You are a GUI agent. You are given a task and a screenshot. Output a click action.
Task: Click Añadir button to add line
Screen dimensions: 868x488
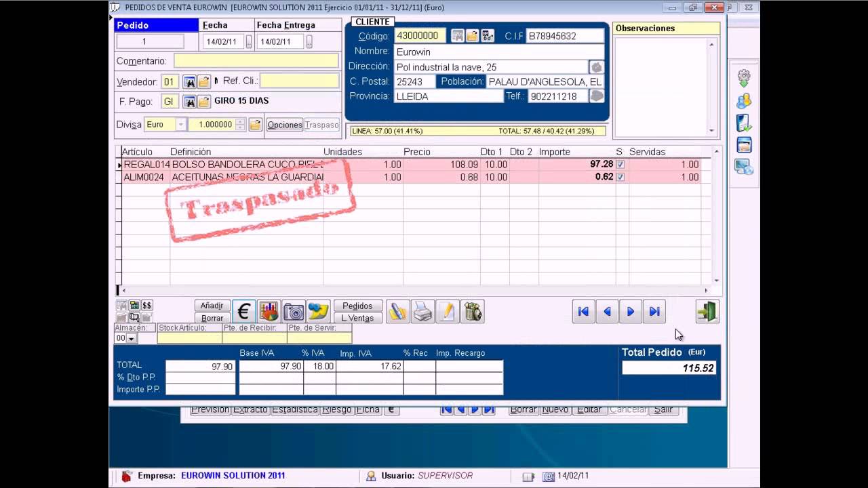[212, 306]
